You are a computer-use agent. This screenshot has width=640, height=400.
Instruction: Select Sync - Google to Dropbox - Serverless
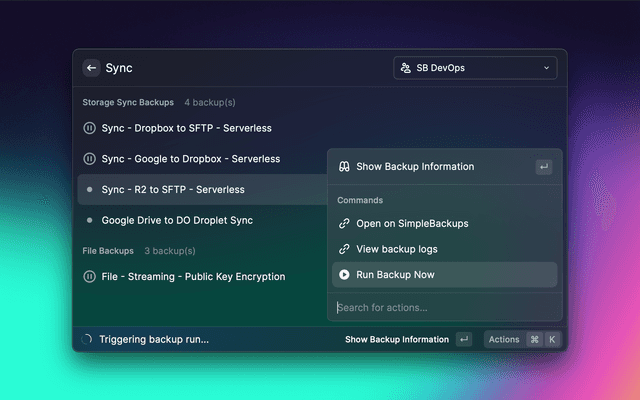tap(190, 159)
